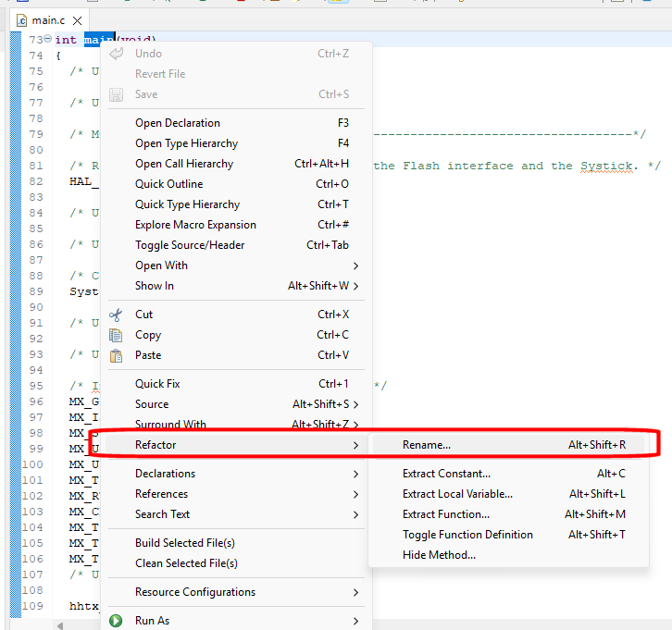Click the Paste clipboard icon
Viewport: 672px width, 630px height.
click(117, 355)
